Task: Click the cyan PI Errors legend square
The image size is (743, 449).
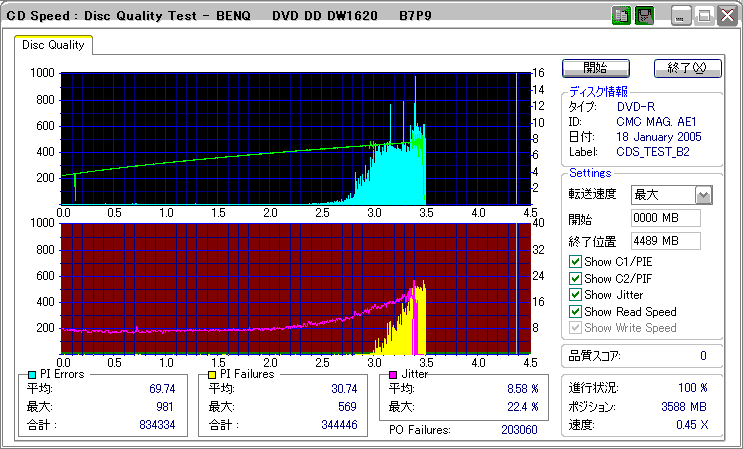Action: coord(32,375)
